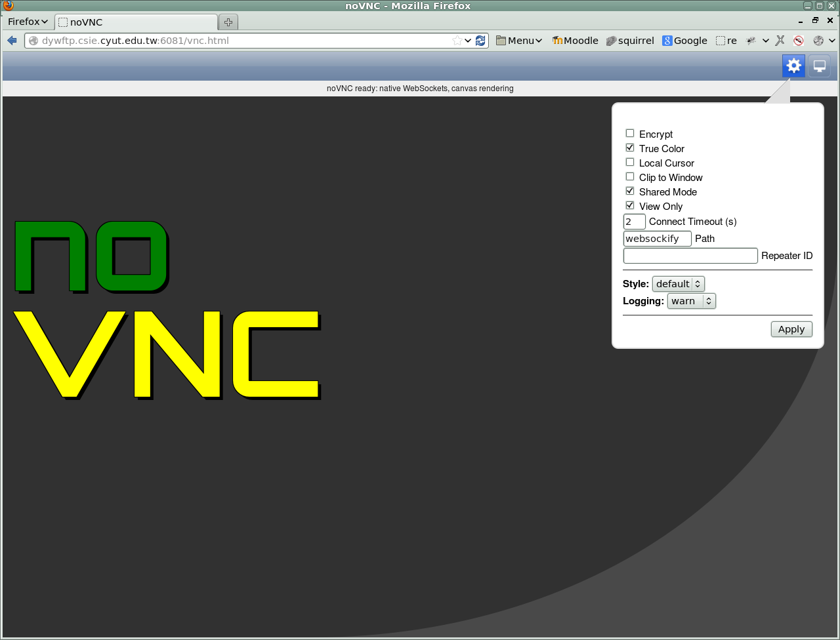Viewport: 840px width, 640px height.
Task: Open the noVNC settings gear panel
Action: click(x=793, y=66)
